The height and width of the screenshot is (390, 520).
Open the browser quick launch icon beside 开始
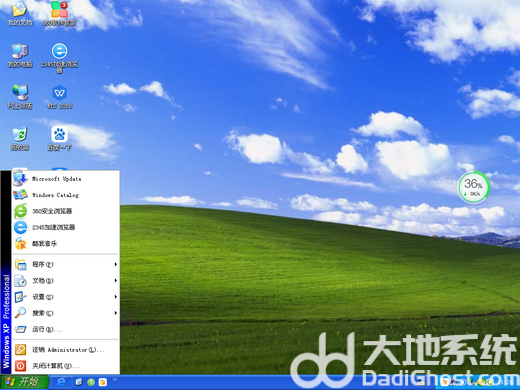[61, 382]
